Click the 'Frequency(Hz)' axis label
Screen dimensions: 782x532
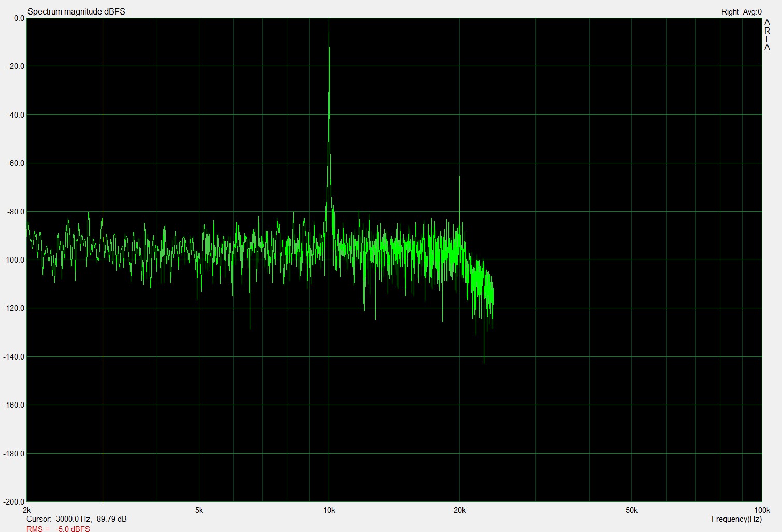pyautogui.click(x=736, y=519)
